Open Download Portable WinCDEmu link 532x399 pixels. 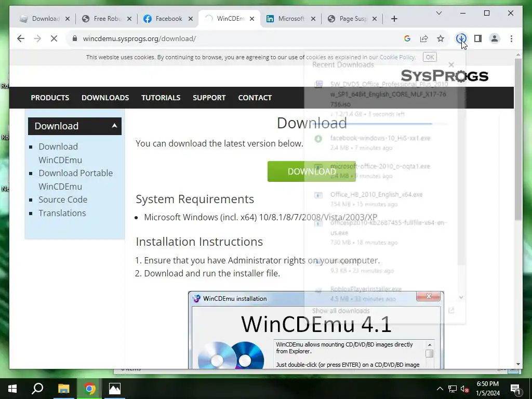coord(75,179)
